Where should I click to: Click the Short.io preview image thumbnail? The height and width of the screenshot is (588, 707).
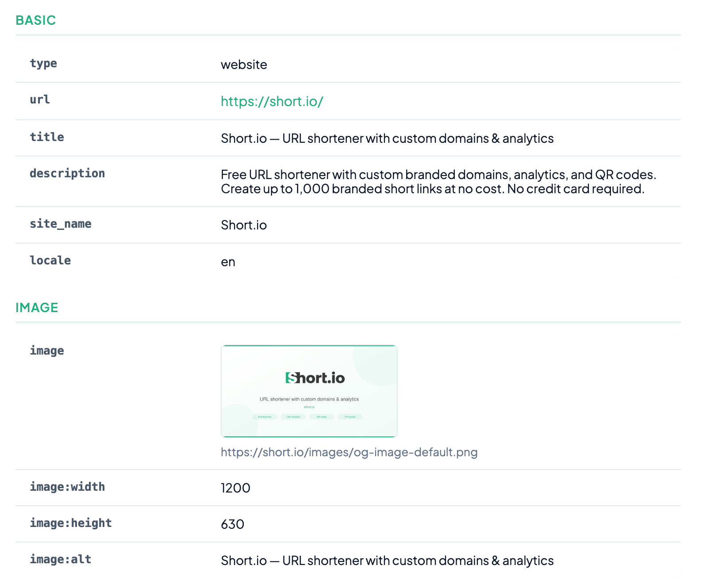(309, 391)
